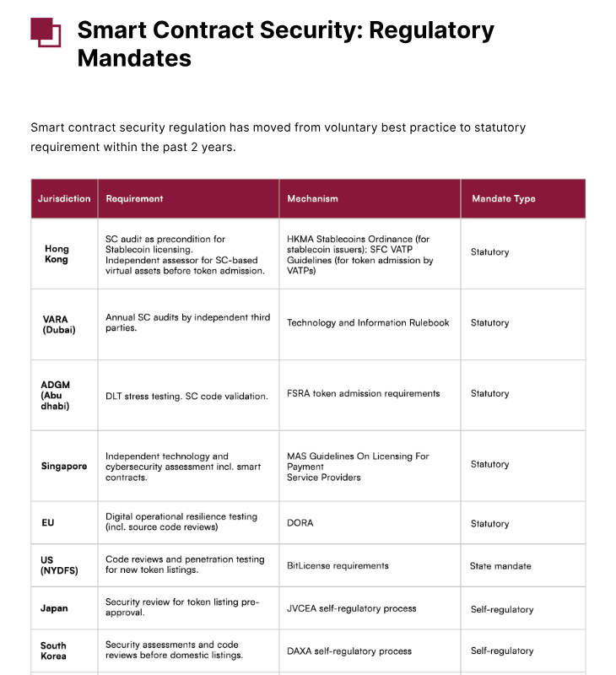
Task: Click the State mandate cell
Action: (500, 566)
